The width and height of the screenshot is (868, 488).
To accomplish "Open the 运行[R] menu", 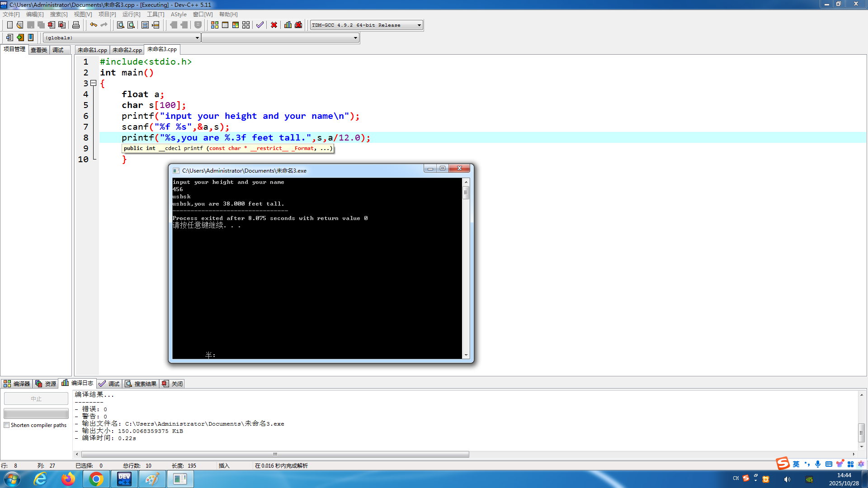I will tap(131, 14).
